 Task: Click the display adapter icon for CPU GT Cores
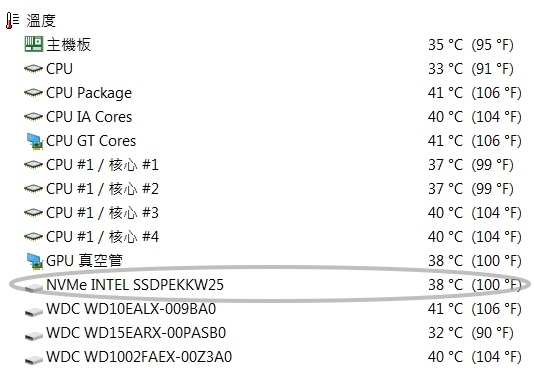click(34, 141)
